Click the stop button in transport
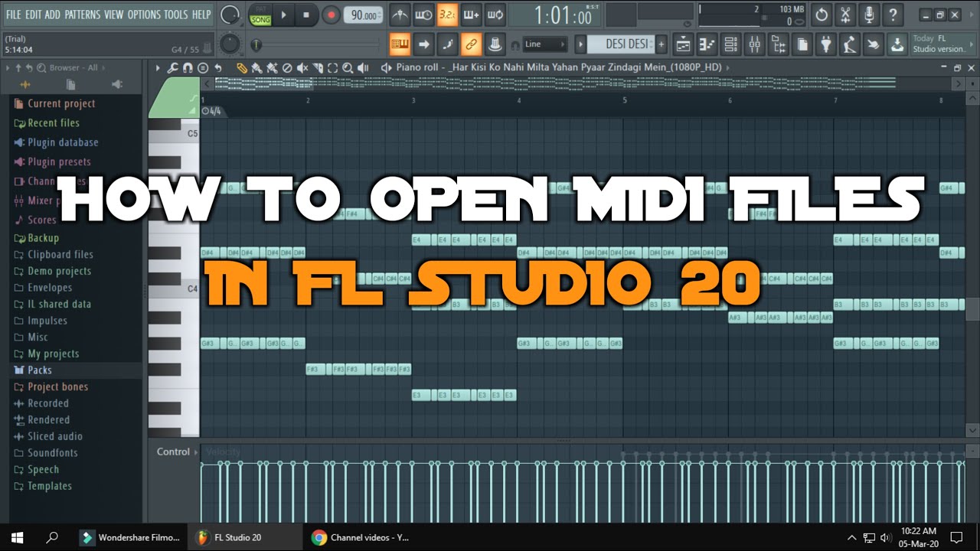The height and width of the screenshot is (551, 980). (306, 15)
